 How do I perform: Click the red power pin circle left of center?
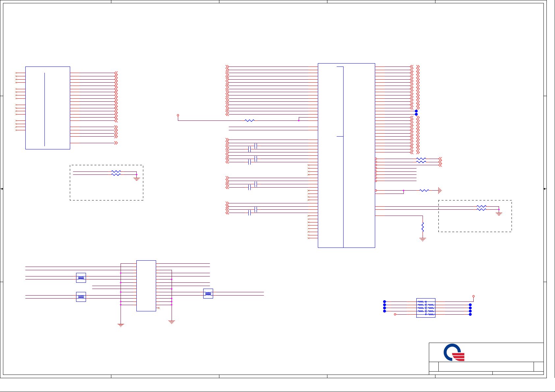pyautogui.click(x=178, y=115)
